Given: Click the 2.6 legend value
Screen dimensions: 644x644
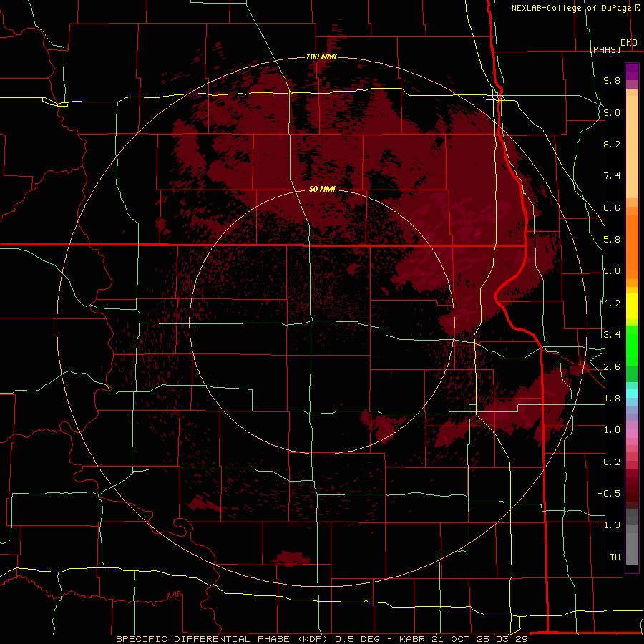Looking at the screenshot, I should tap(612, 366).
